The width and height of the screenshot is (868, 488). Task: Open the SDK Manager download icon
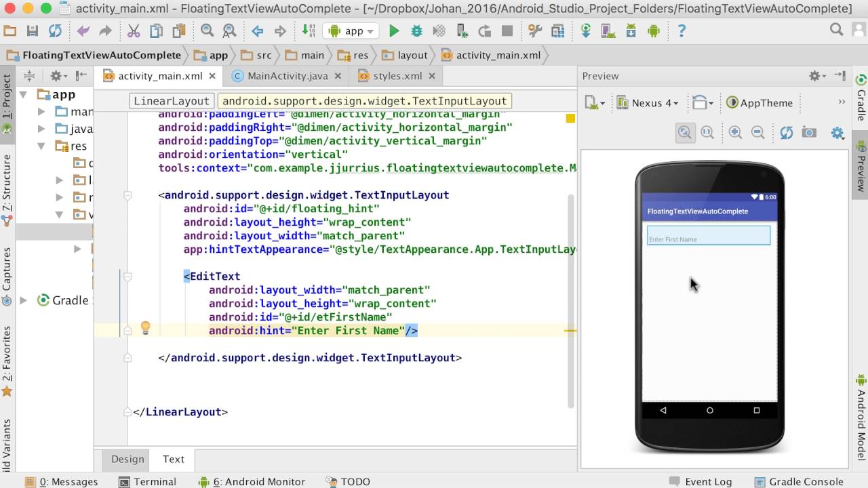(631, 31)
